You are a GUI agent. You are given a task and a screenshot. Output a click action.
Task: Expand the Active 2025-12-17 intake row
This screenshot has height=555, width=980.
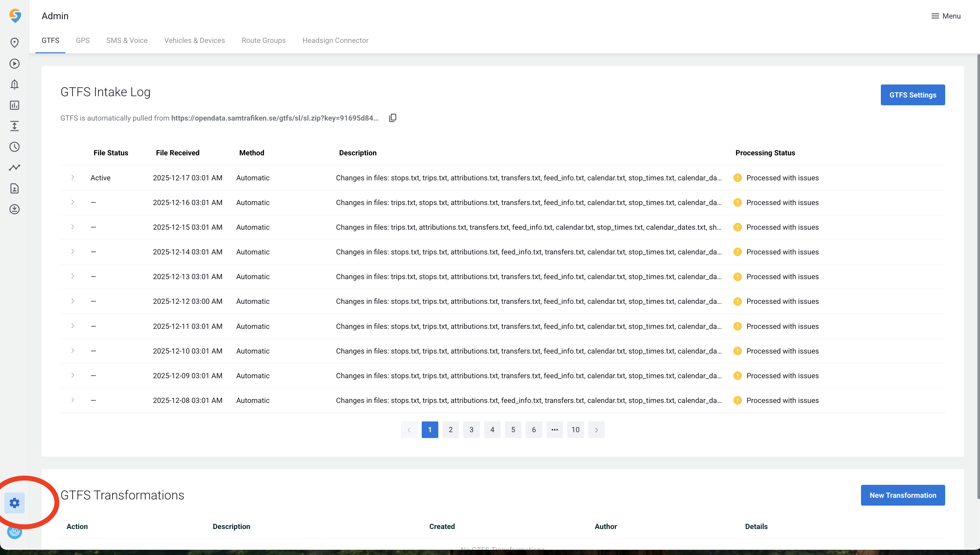click(x=73, y=178)
